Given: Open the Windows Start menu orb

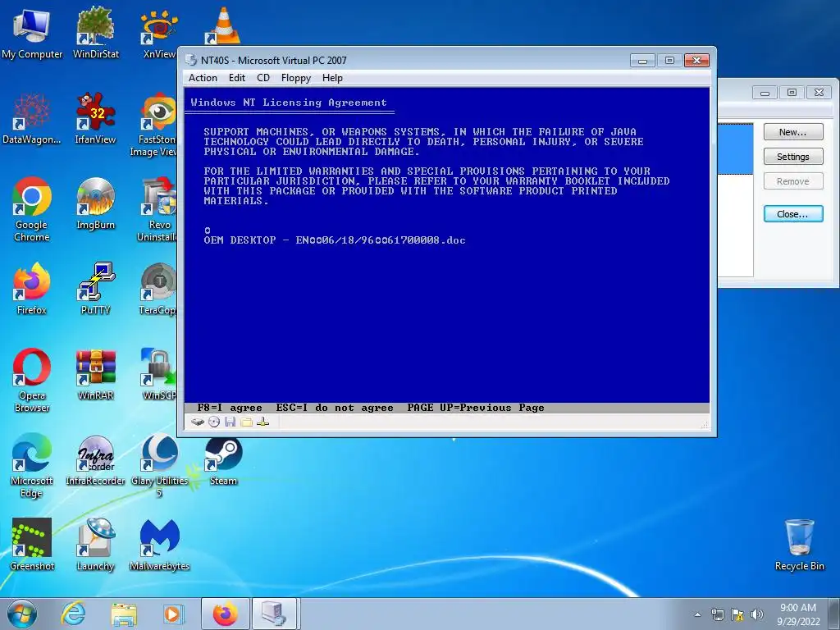Looking at the screenshot, I should [x=22, y=614].
